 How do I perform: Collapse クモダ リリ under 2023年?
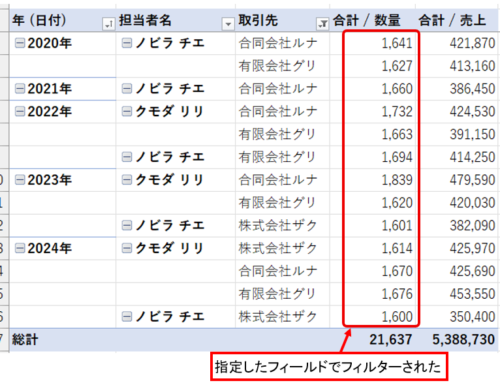click(127, 180)
